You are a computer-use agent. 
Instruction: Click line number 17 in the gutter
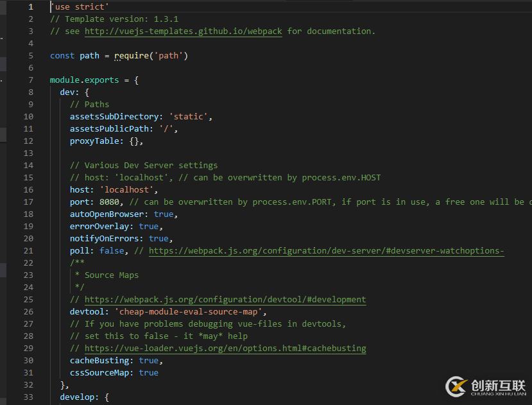28,202
